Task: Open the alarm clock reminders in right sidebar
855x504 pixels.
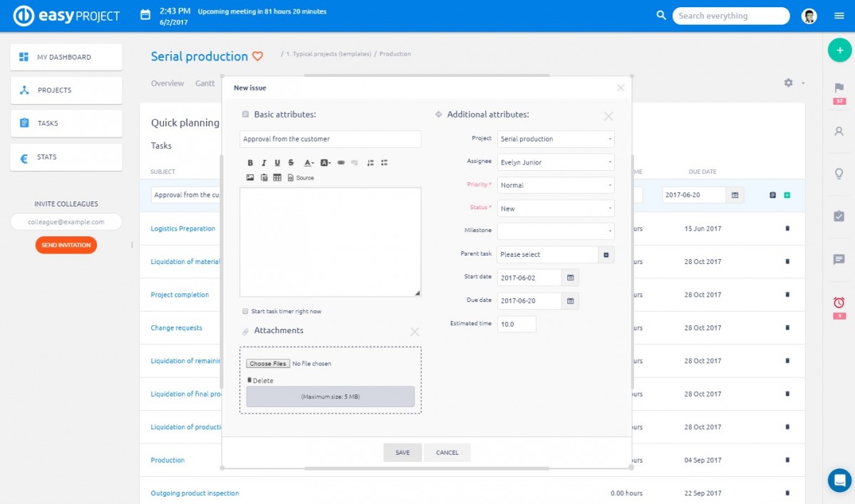Action: pos(839,303)
